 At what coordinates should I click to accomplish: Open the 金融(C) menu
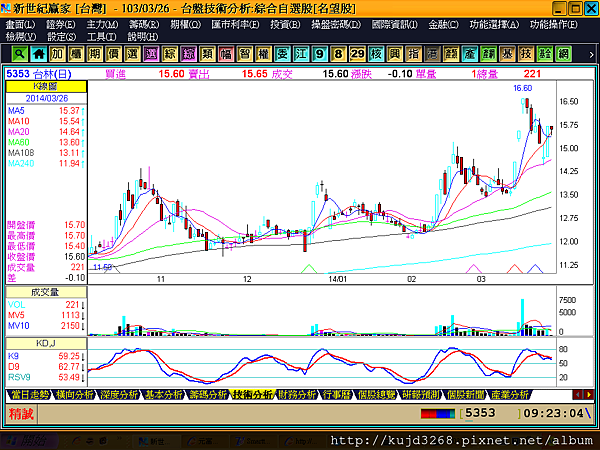[443, 24]
